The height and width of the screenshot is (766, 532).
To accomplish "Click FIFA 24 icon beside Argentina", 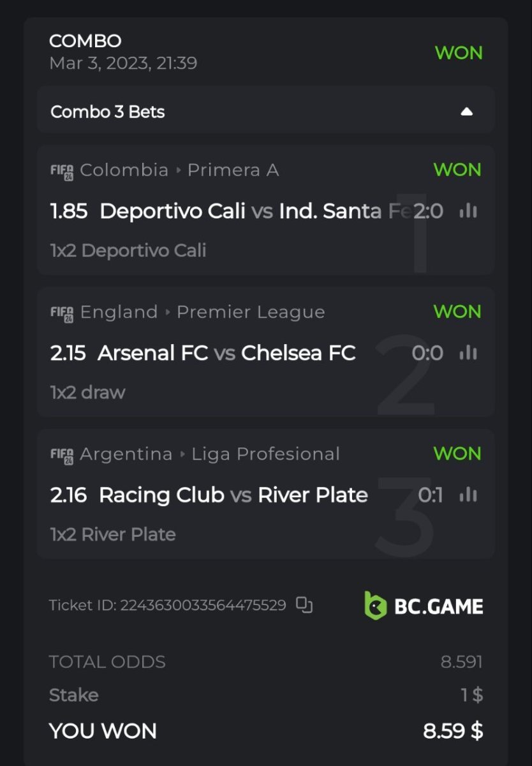I will point(62,454).
